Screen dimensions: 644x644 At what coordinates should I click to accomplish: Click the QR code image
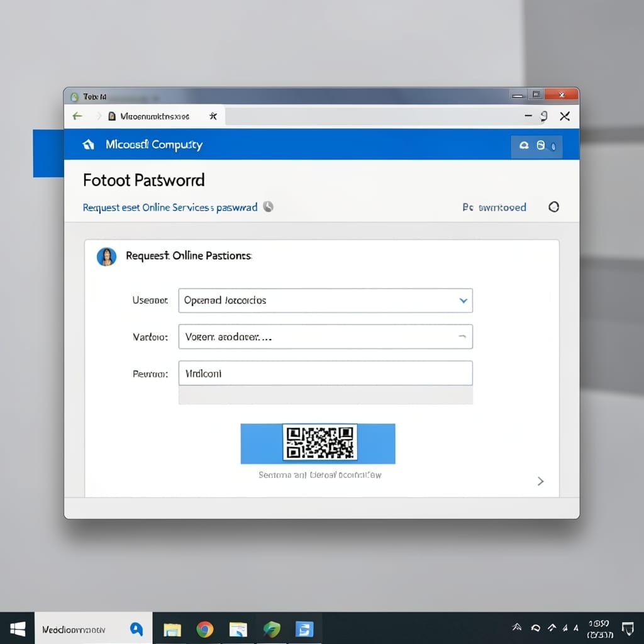point(320,442)
